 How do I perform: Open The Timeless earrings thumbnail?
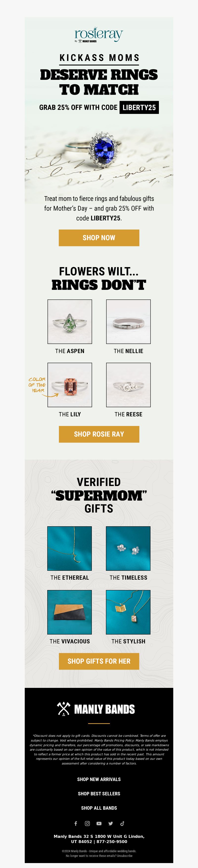coord(128,548)
